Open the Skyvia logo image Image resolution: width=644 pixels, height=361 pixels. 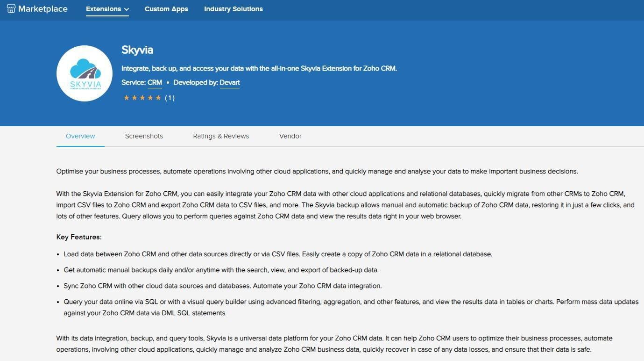pos(85,73)
